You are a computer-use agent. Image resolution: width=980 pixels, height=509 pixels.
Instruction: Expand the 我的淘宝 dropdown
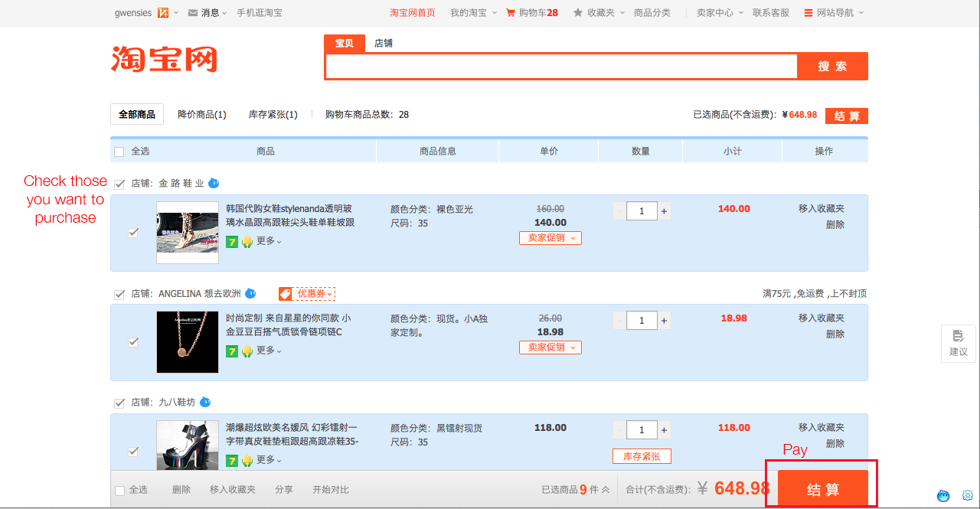(x=494, y=13)
